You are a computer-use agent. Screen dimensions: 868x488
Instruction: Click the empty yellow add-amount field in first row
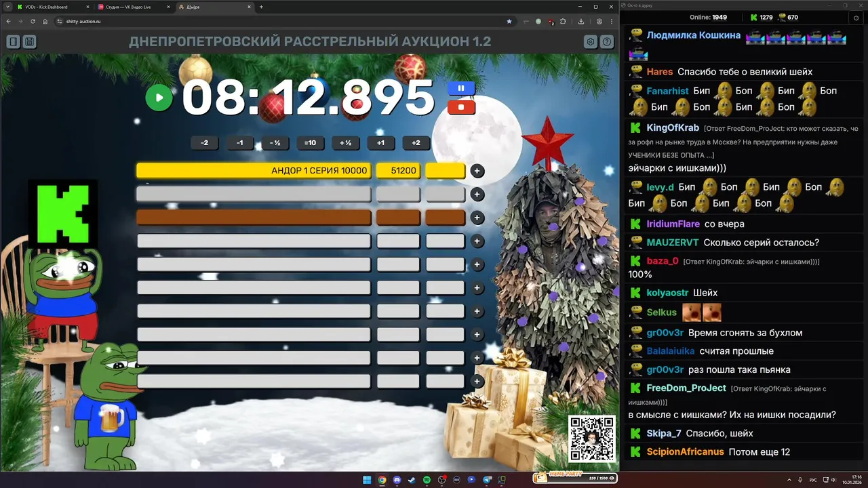point(445,171)
